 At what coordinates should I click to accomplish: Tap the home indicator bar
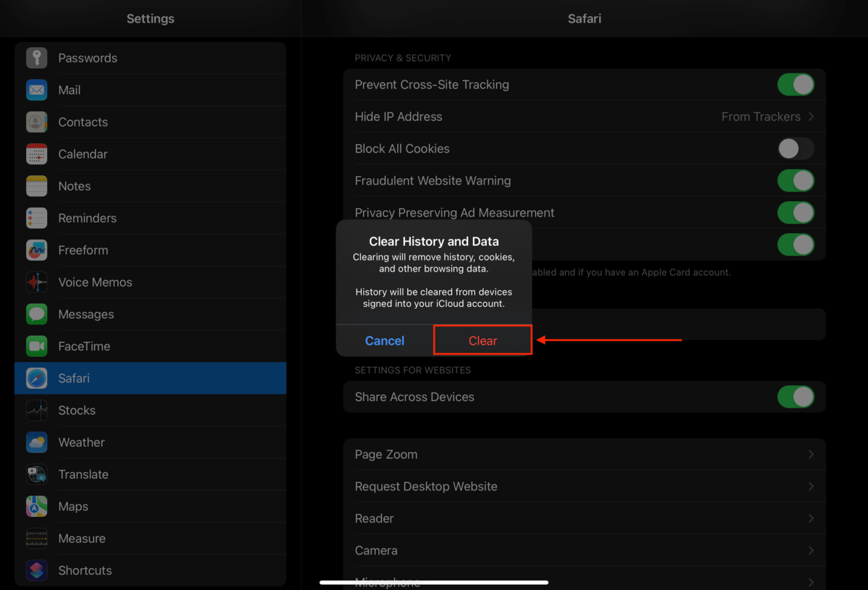pos(434,582)
